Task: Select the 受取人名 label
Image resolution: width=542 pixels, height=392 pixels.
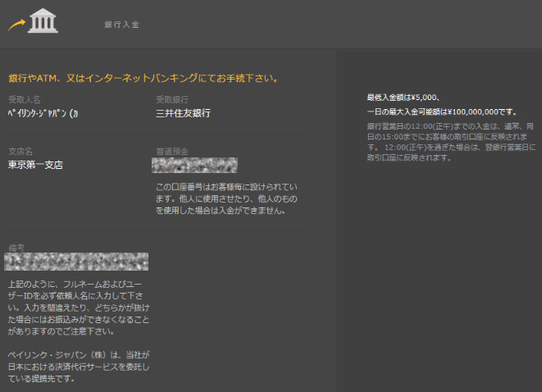Action: click(25, 100)
